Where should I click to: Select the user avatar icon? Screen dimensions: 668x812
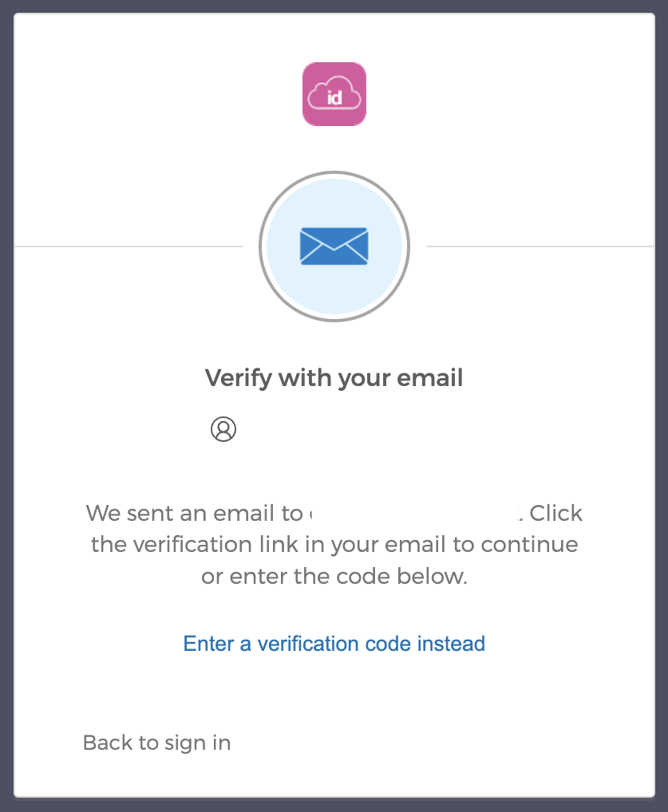[x=223, y=429]
